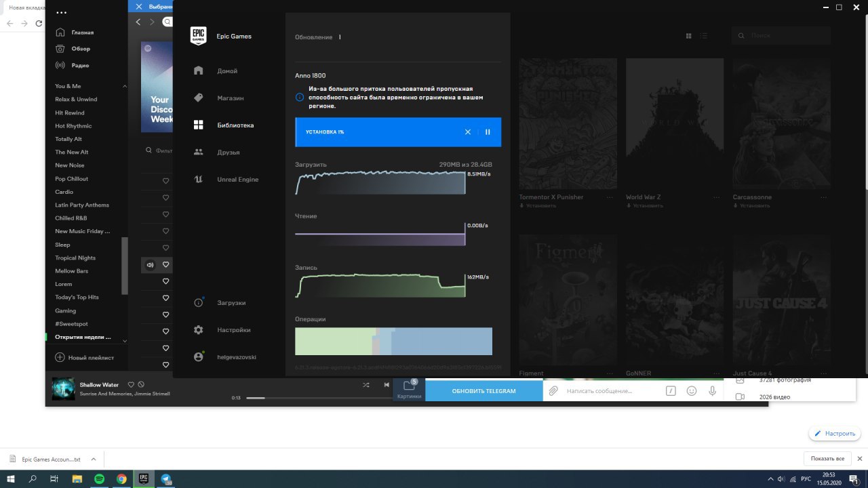
Task: Click the Spotify playback progress bar
Action: [x=319, y=398]
